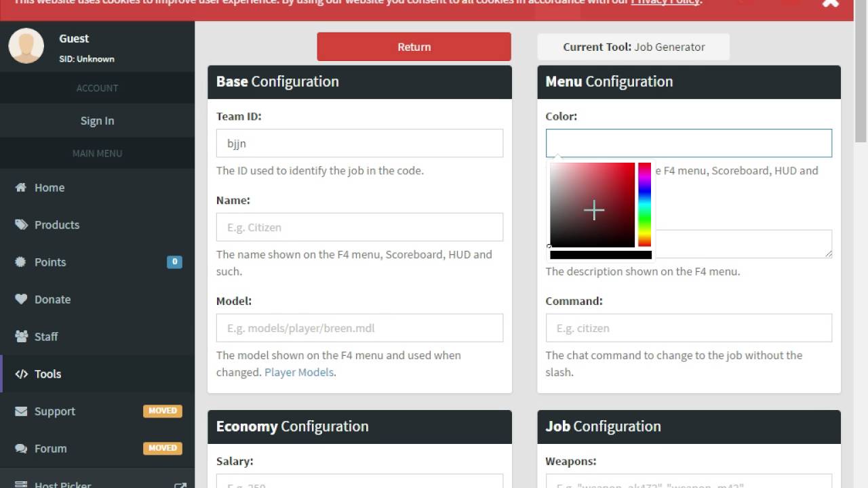The height and width of the screenshot is (488, 868).
Task: Open the Products menu entry
Action: [97, 225]
